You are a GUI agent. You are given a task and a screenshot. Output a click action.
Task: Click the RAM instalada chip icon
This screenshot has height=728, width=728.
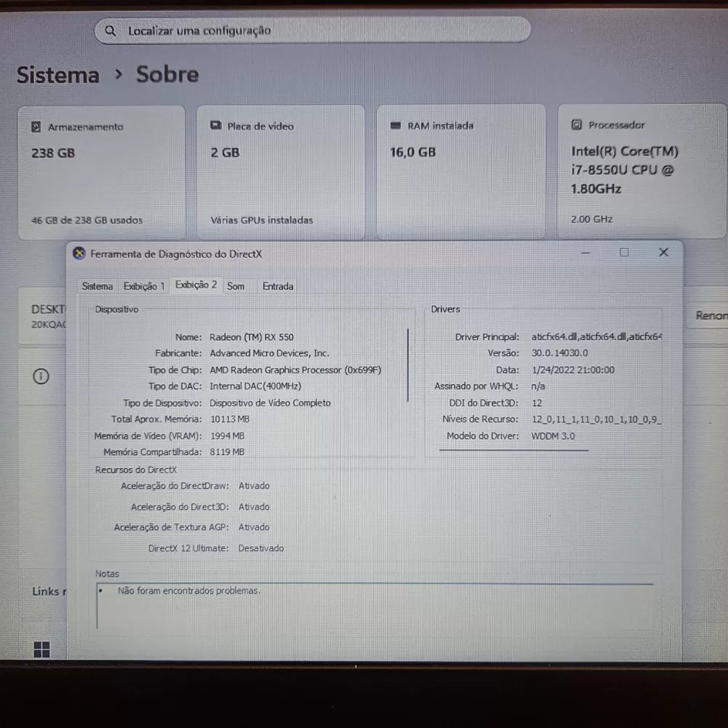point(395,125)
